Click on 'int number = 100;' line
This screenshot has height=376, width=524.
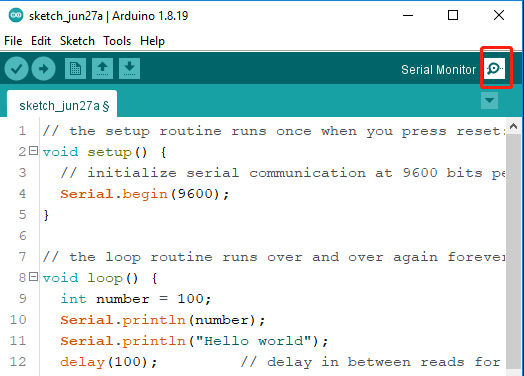(x=136, y=299)
